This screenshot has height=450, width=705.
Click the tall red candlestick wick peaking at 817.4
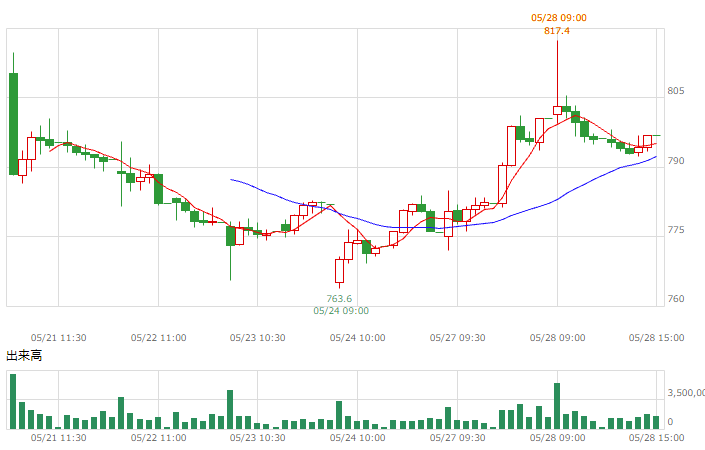(x=558, y=73)
